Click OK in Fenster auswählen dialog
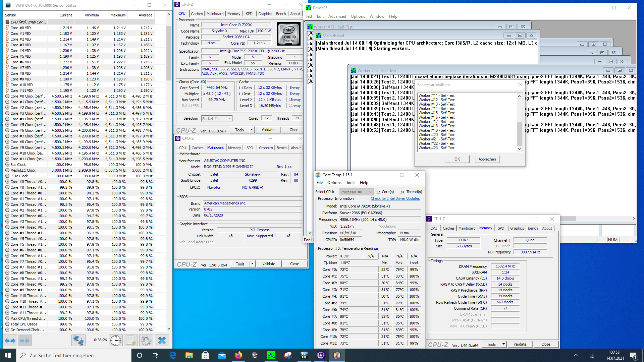This screenshot has width=644, height=362. (457, 159)
